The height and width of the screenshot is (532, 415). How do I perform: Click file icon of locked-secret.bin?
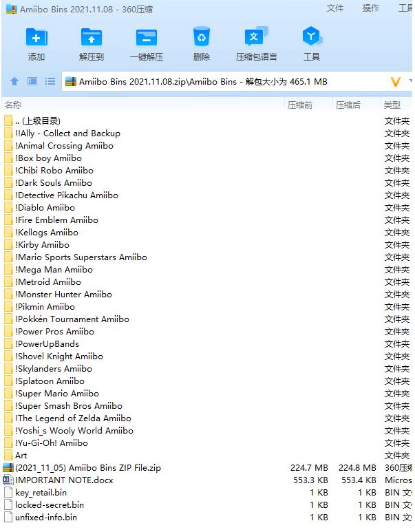pyautogui.click(x=8, y=505)
